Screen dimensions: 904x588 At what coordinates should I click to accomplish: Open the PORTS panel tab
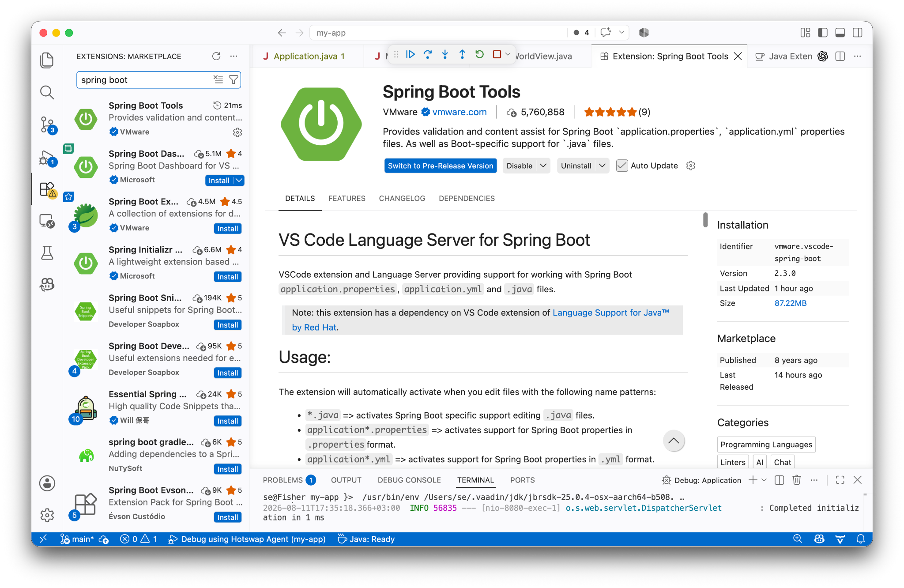click(522, 480)
